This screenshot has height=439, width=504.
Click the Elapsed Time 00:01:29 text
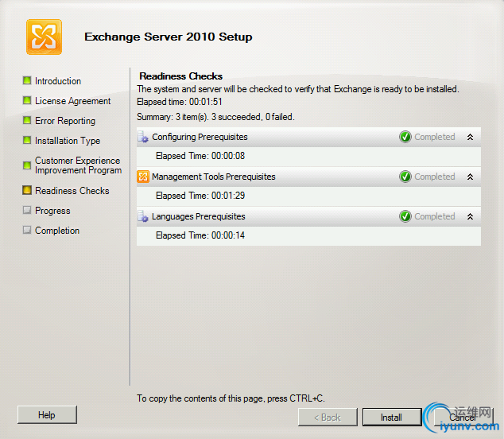200,196
